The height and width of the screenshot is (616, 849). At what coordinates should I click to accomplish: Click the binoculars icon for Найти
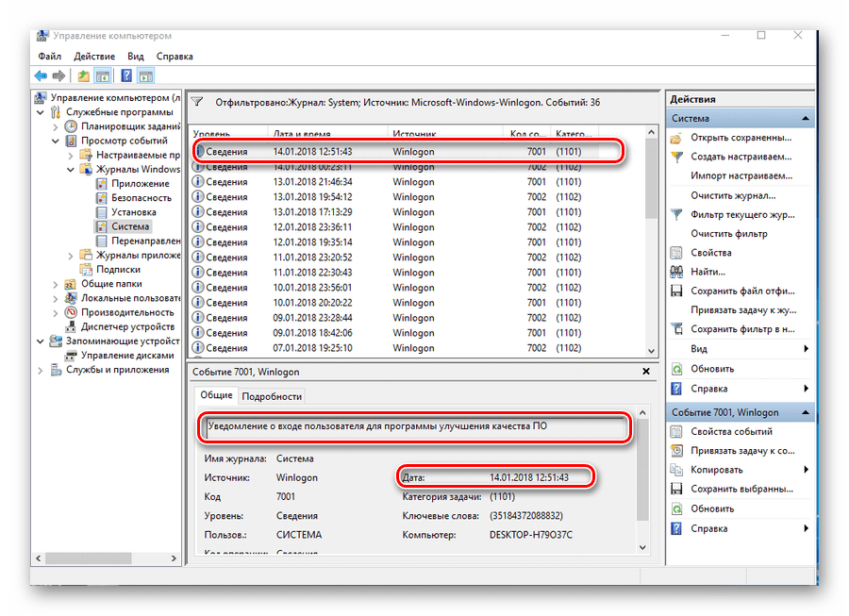pos(676,272)
